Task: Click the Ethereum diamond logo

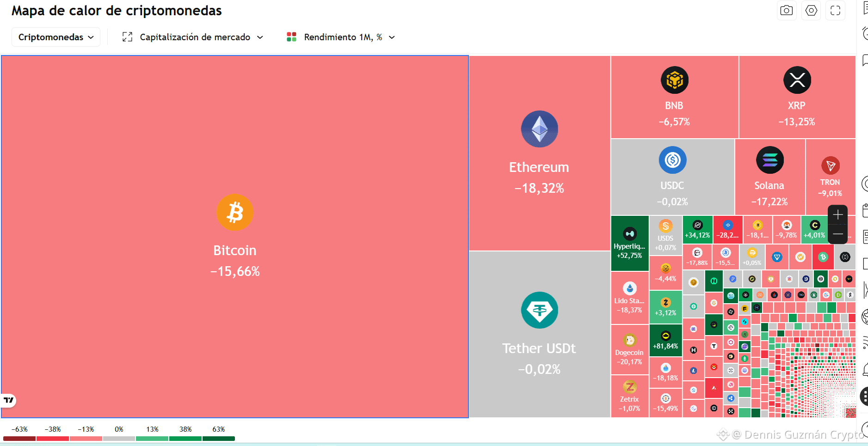Action: click(x=539, y=129)
